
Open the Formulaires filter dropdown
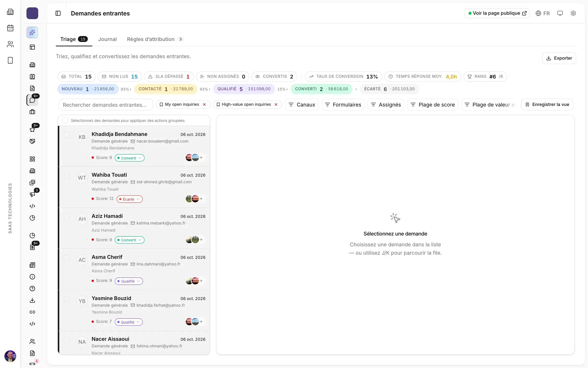pyautogui.click(x=343, y=105)
